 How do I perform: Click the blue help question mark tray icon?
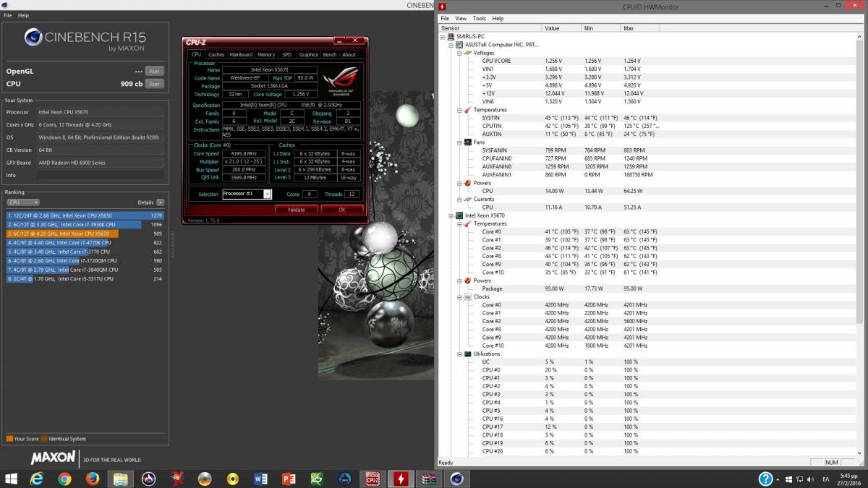click(x=766, y=479)
